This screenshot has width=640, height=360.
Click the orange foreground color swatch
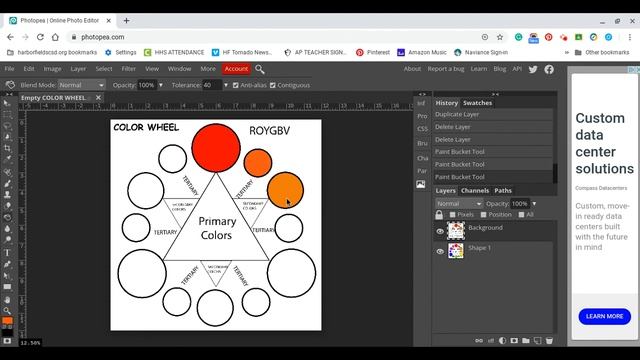7,321
